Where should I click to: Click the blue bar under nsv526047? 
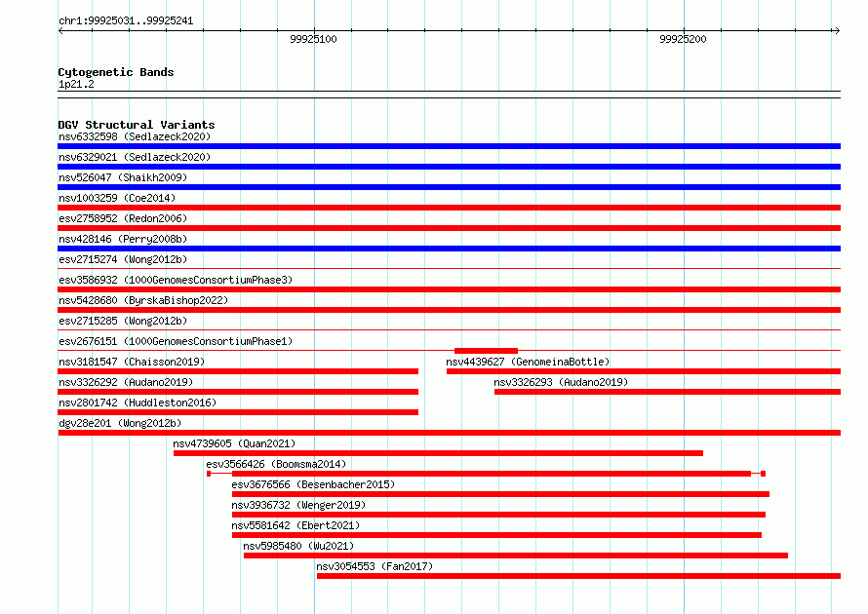(449, 187)
